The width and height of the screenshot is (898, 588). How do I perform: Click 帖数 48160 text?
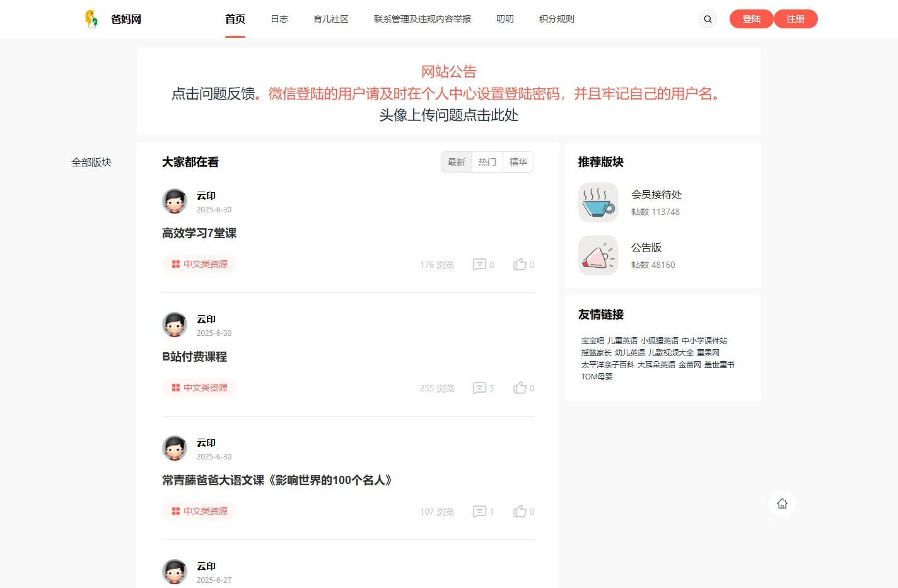pos(653,265)
